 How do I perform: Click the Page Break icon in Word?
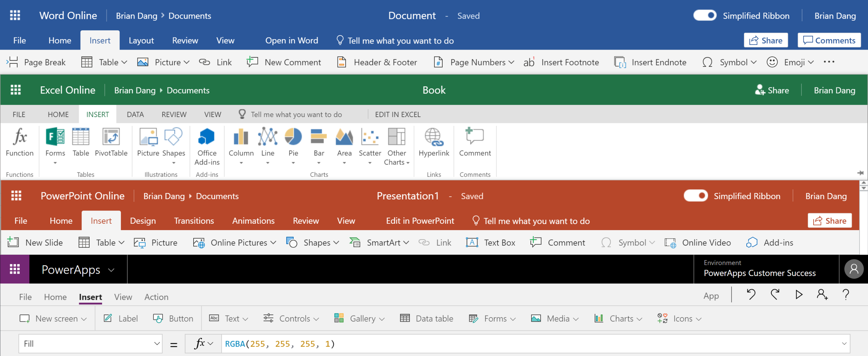(13, 62)
